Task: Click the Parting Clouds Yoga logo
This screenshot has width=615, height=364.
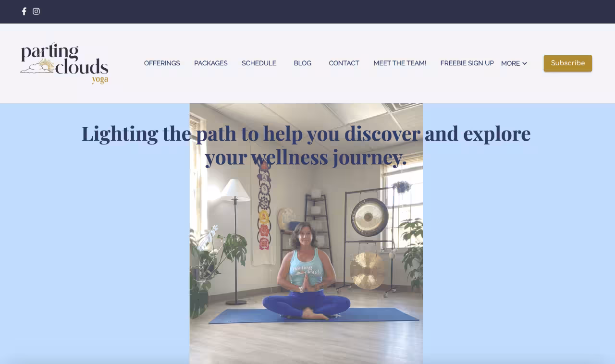Action: [64, 63]
